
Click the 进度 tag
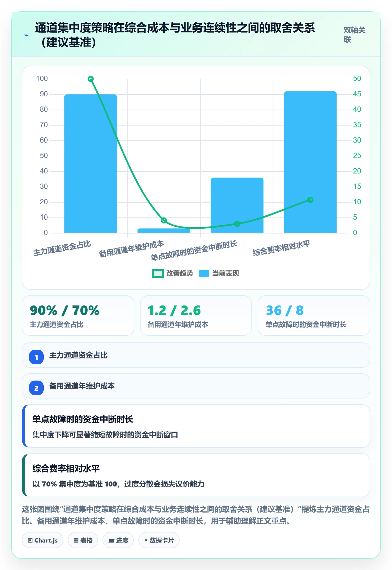click(118, 540)
